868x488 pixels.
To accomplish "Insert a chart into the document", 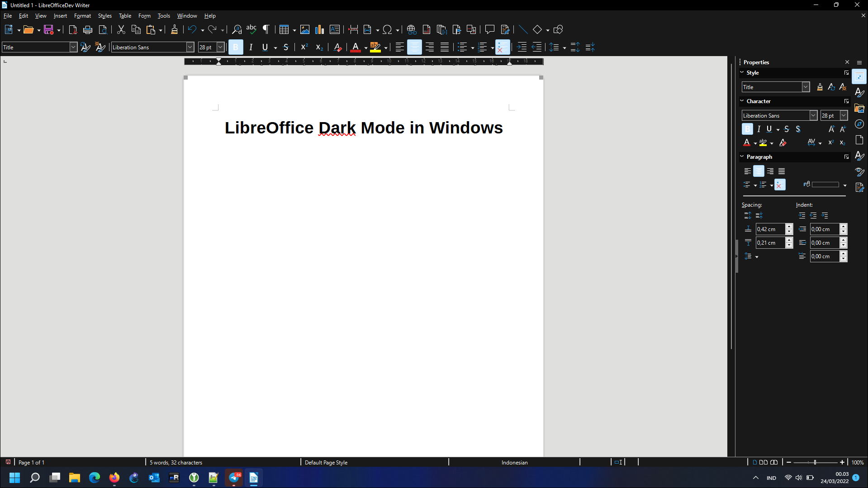I will coord(319,29).
